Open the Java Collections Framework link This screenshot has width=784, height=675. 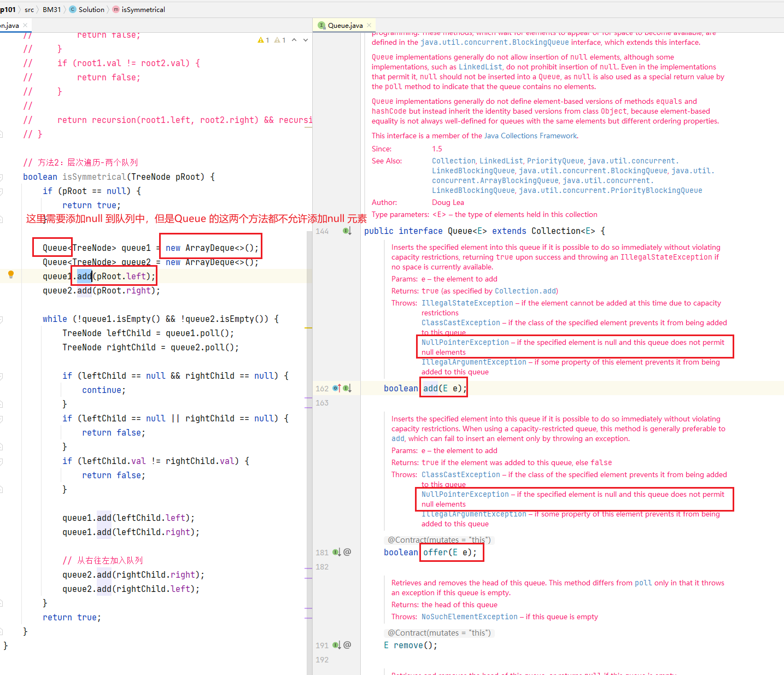(530, 136)
